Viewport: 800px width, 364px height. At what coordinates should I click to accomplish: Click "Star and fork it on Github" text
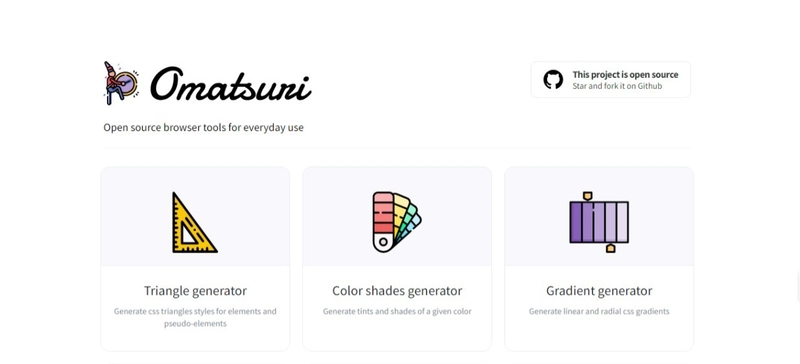click(x=617, y=86)
